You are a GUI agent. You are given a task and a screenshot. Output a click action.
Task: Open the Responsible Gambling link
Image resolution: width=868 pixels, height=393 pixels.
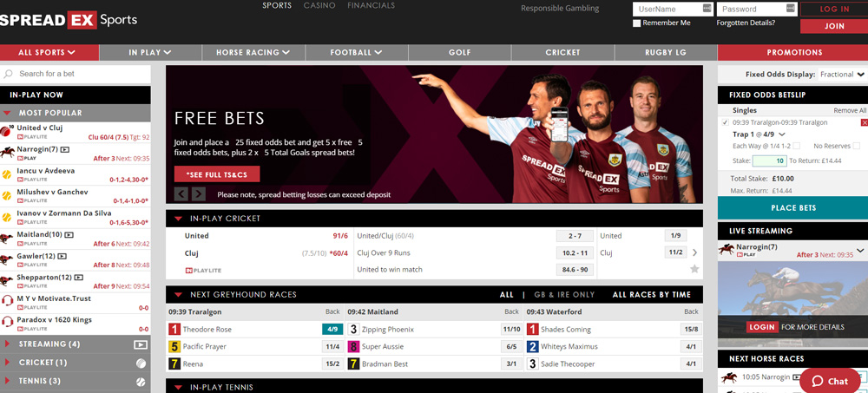pos(560,9)
